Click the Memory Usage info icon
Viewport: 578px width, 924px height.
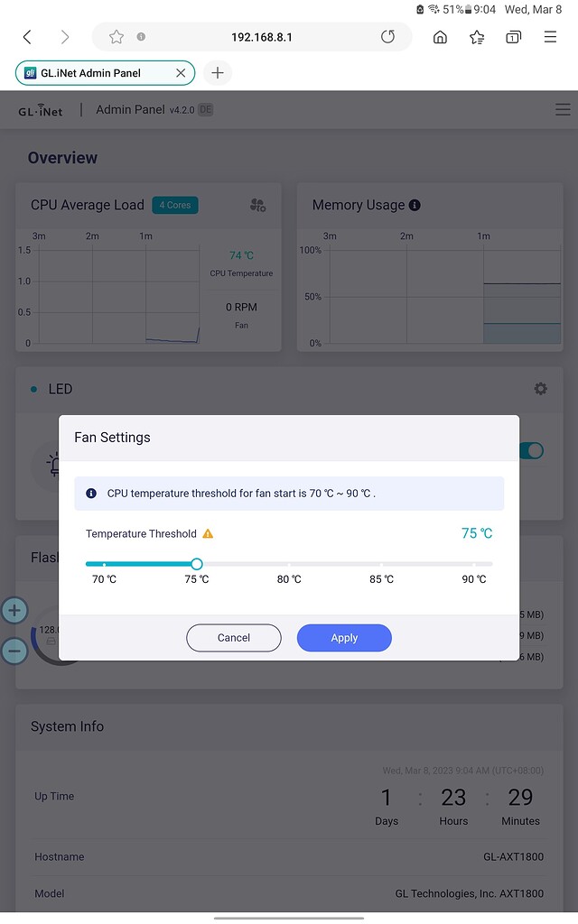pos(415,205)
